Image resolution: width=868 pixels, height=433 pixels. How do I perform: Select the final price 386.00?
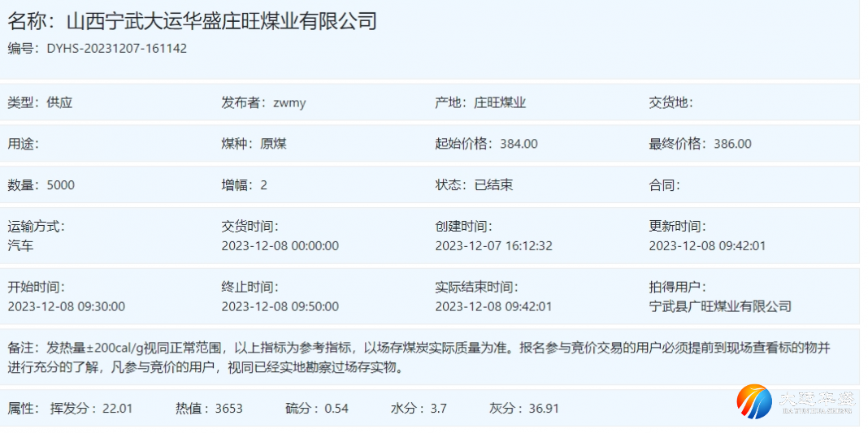tap(732, 144)
